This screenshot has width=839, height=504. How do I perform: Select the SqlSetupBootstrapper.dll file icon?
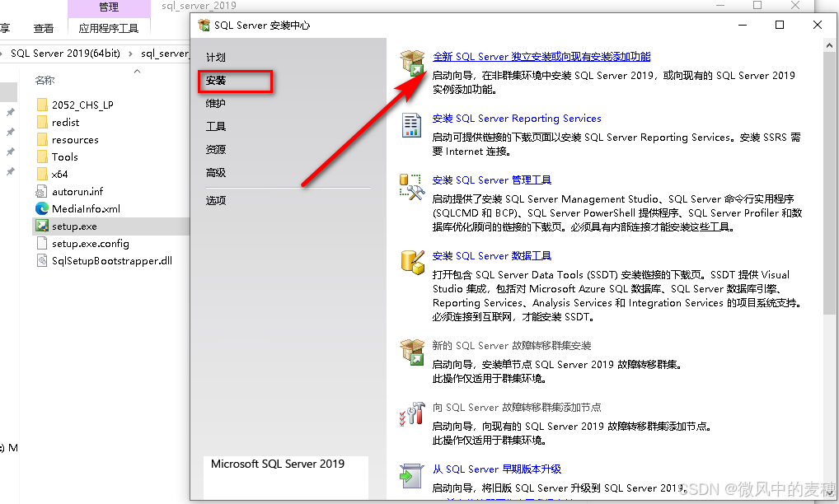tap(42, 260)
